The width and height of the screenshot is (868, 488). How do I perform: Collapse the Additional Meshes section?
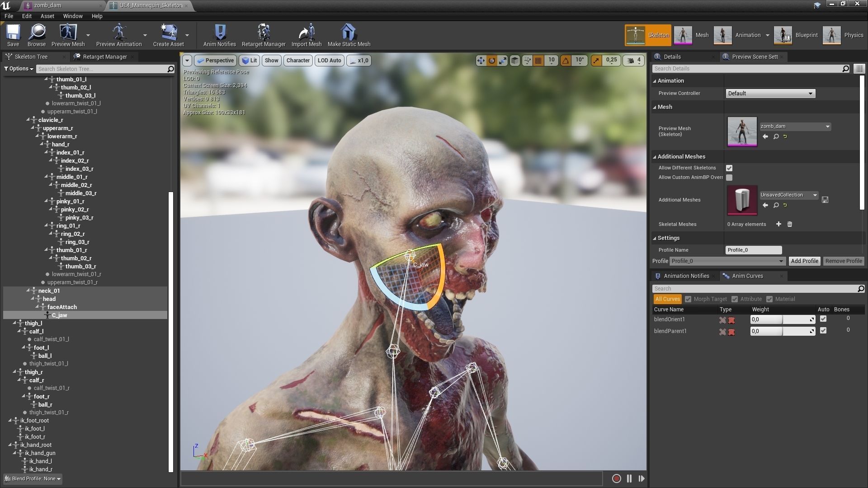(654, 157)
